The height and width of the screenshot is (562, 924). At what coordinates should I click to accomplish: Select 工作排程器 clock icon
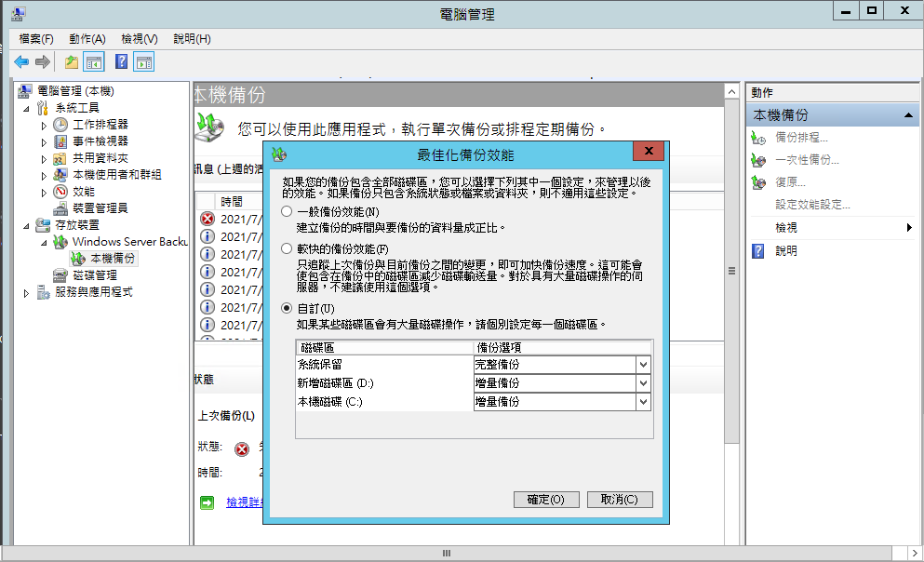click(x=60, y=125)
